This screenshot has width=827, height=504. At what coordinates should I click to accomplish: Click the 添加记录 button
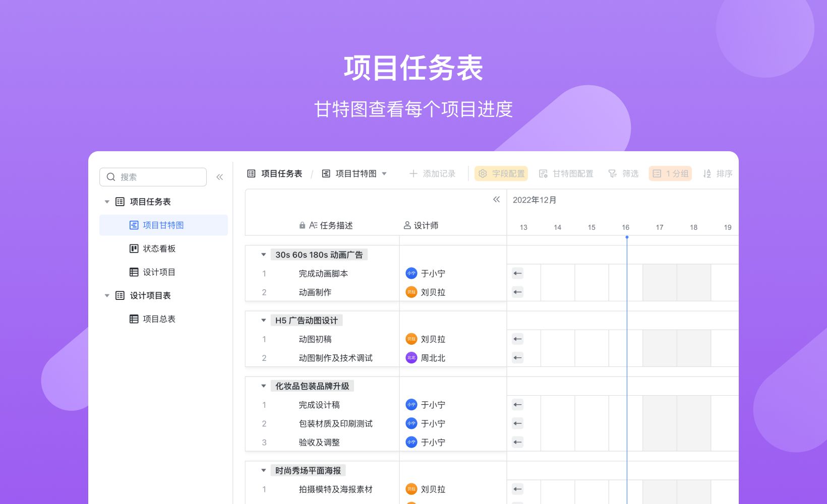(x=432, y=173)
